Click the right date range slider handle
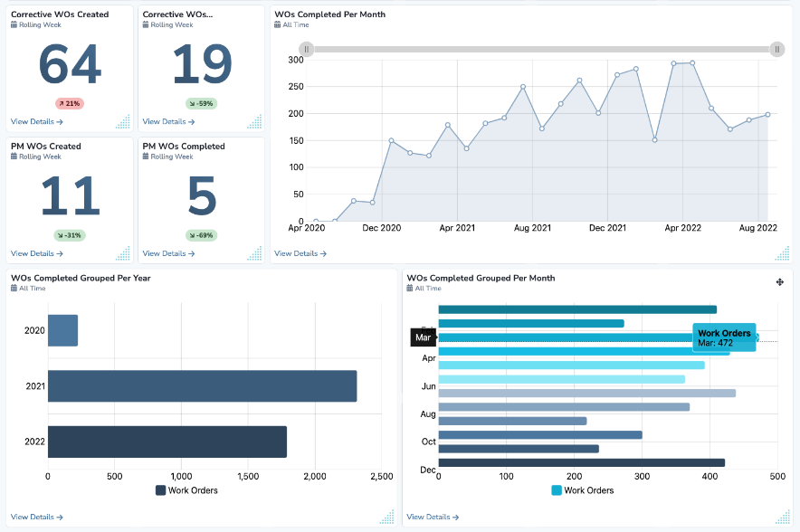800x532 pixels. 776,49
